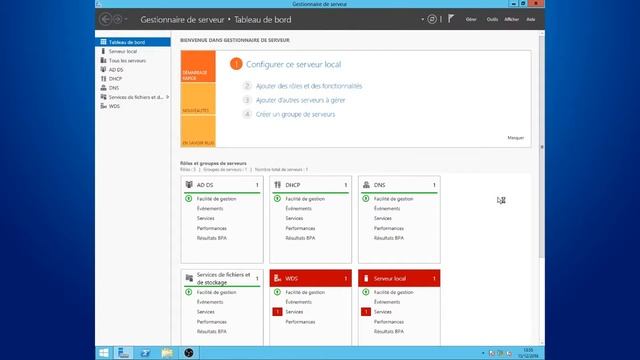Image resolution: width=640 pixels, height=360 pixels.
Task: Click Ajouter des rôles et des fonctionnalités
Action: pyautogui.click(x=309, y=86)
